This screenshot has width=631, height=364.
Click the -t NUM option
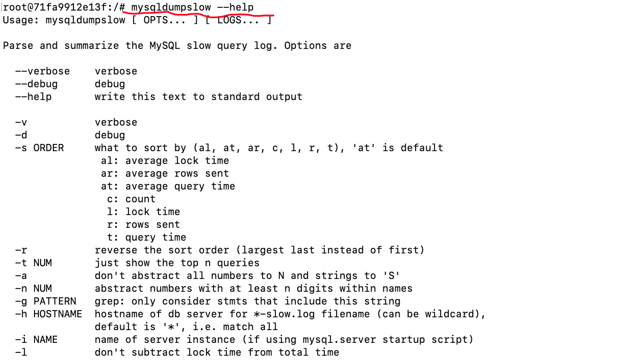33,263
